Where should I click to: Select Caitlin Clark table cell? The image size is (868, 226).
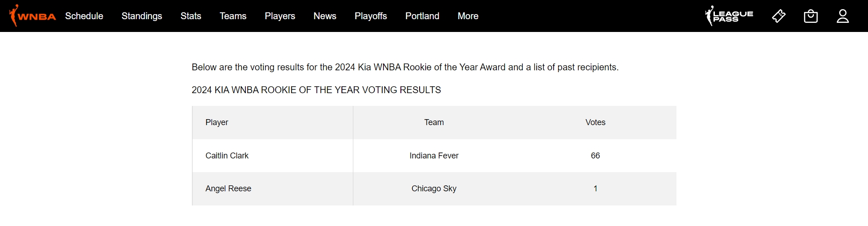pos(272,156)
